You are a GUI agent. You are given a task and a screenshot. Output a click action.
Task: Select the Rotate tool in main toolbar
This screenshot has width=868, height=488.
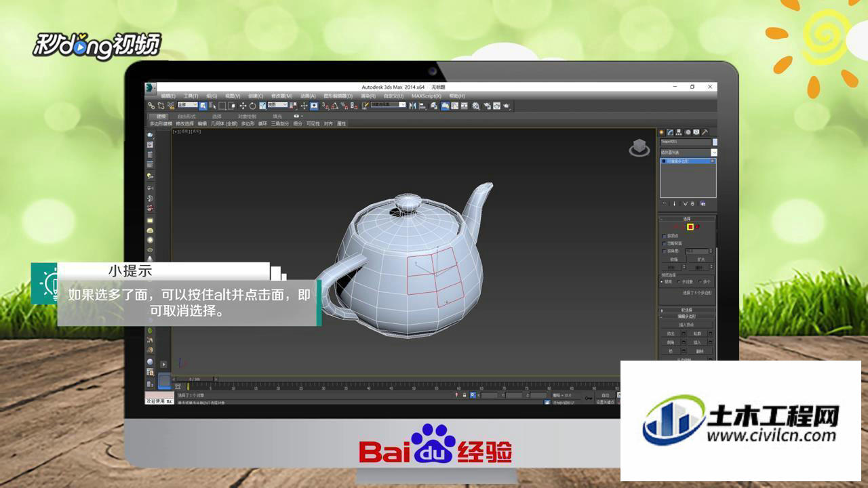click(253, 106)
